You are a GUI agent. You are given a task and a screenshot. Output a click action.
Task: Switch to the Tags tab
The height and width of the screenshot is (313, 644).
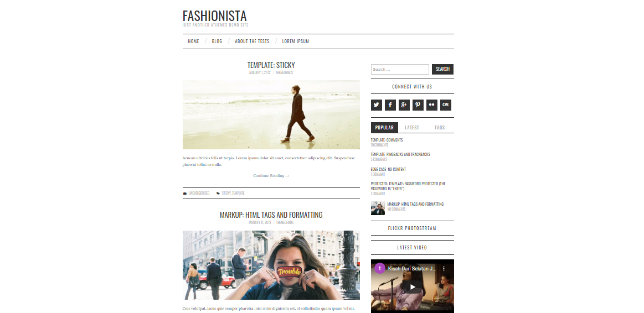click(440, 128)
